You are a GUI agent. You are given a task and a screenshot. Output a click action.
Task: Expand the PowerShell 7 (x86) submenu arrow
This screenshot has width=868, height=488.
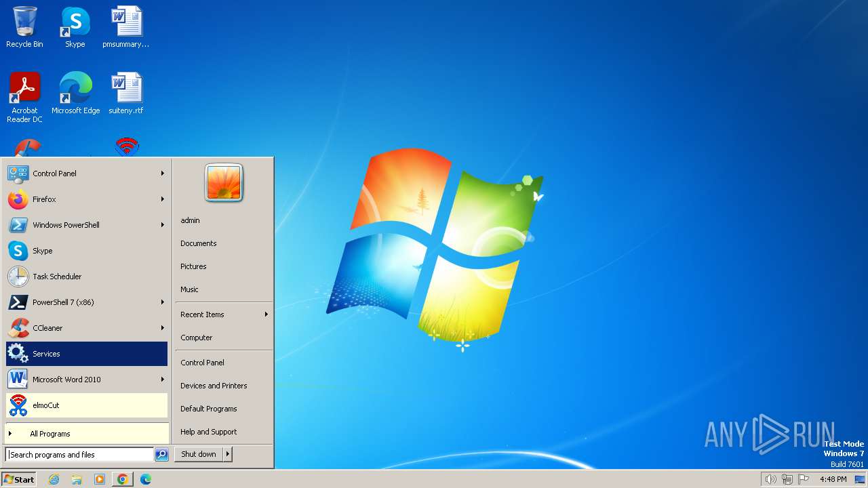pyautogui.click(x=163, y=302)
